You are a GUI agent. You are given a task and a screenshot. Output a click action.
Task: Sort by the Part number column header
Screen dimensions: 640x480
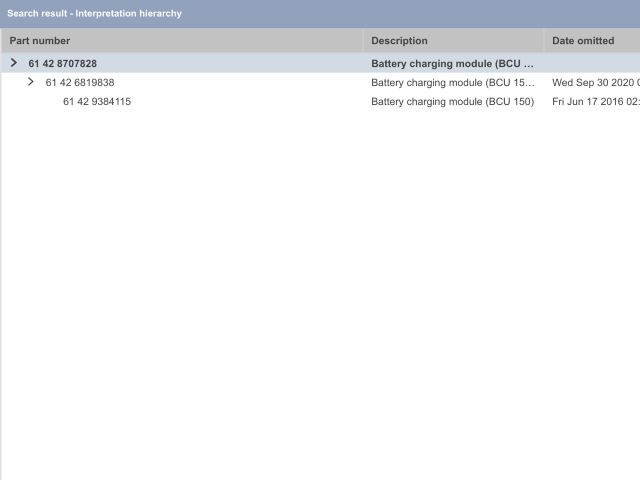tap(40, 41)
